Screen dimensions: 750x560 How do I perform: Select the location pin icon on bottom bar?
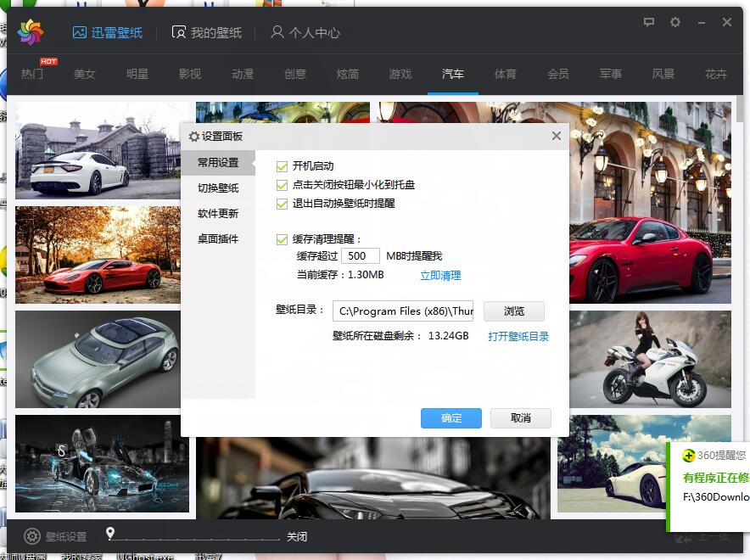point(109,535)
